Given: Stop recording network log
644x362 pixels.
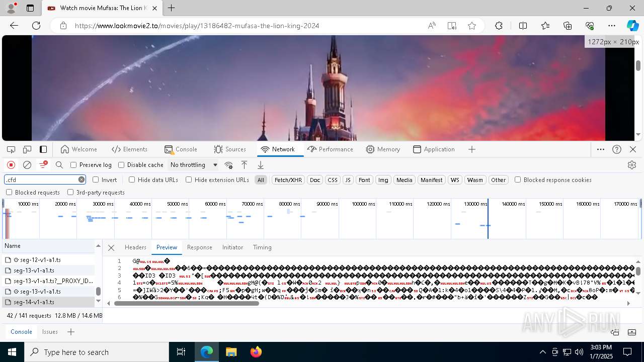Looking at the screenshot, I should 11,165.
